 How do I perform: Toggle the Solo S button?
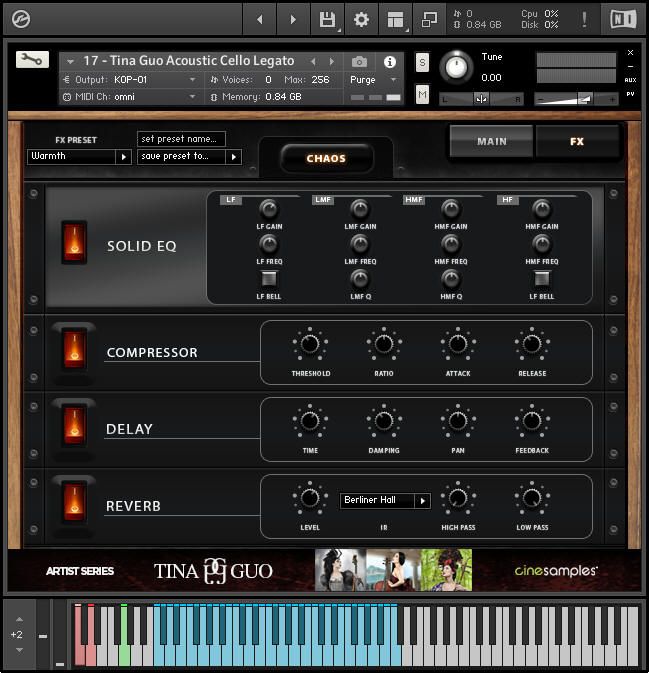pyautogui.click(x=422, y=63)
